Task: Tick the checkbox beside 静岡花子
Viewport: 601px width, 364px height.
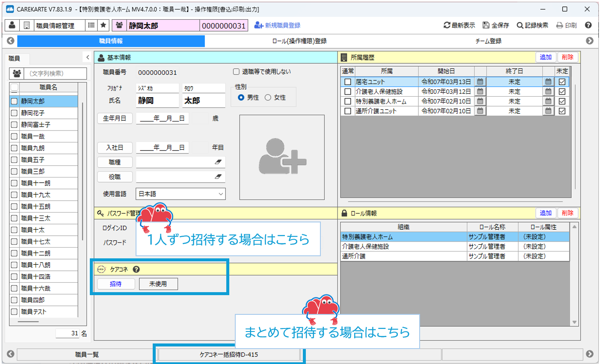Action: [14, 113]
